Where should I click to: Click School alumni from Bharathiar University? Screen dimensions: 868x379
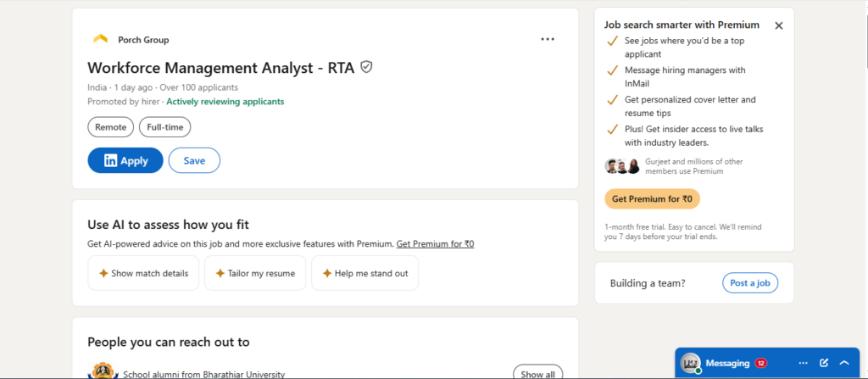coord(203,374)
